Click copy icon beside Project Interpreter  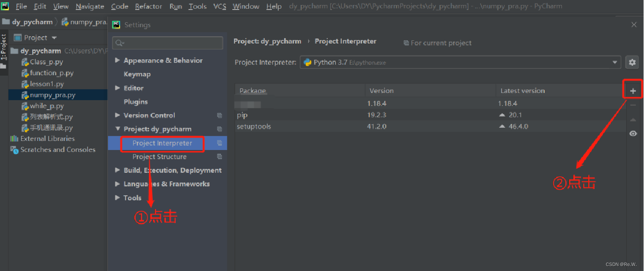220,143
